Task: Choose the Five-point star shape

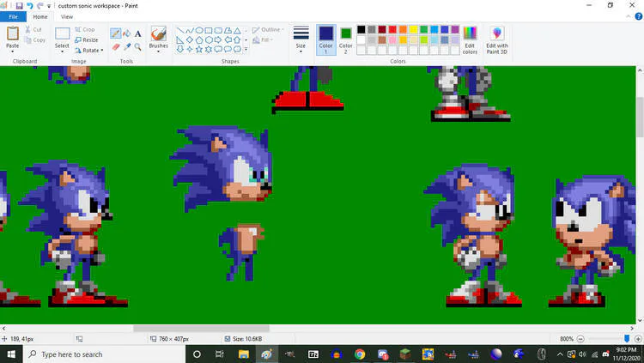Action: tap(199, 49)
